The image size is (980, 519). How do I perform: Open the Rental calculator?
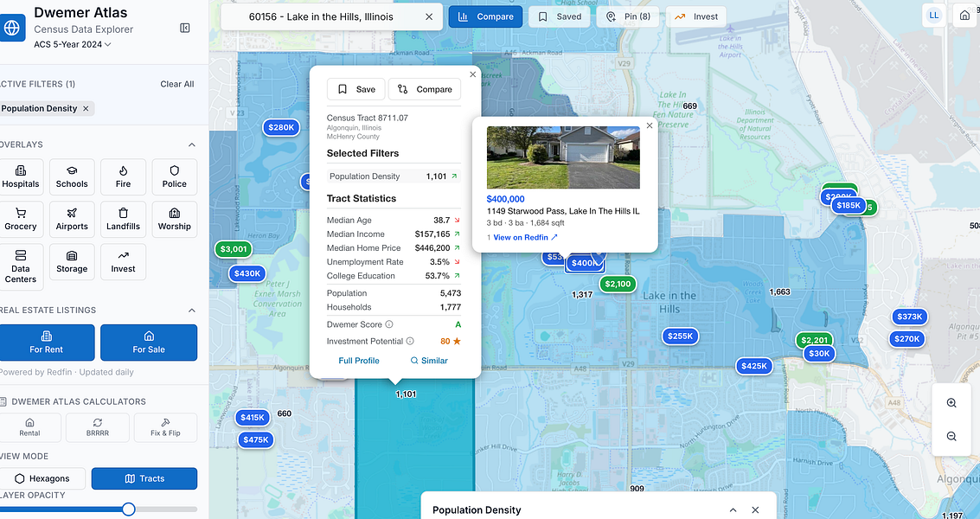[x=29, y=427]
